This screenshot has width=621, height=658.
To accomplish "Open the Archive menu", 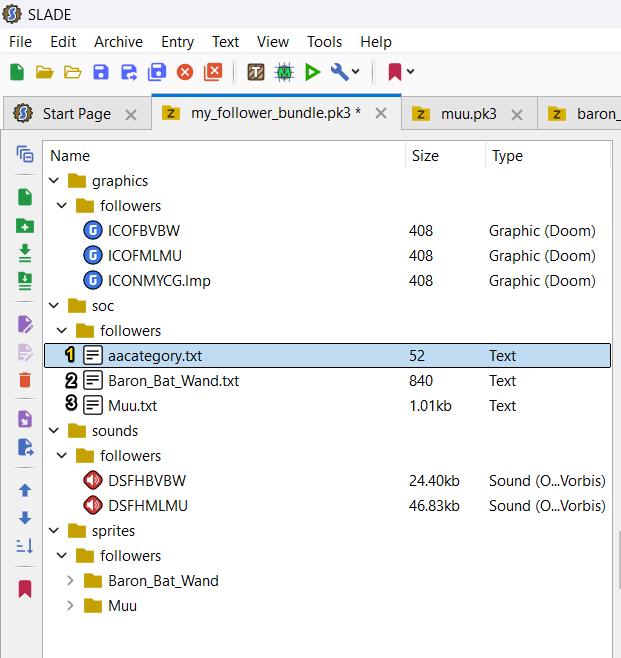I will (118, 42).
